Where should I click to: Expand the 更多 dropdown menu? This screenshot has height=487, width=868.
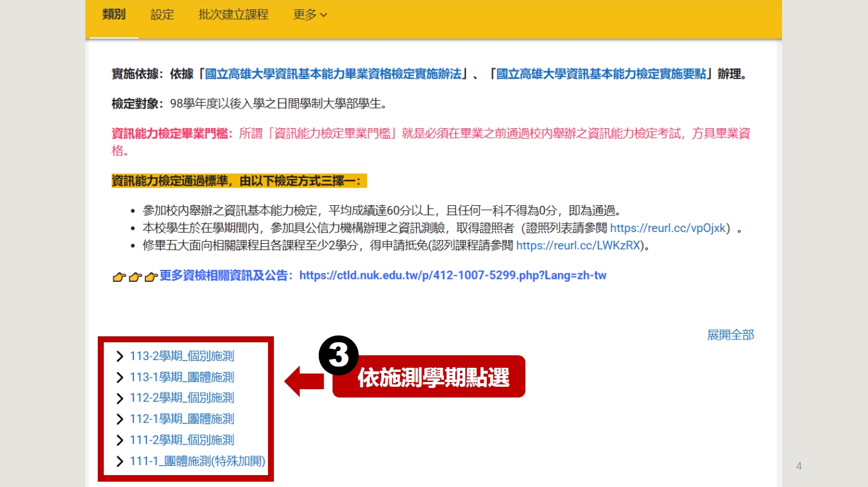coord(309,15)
